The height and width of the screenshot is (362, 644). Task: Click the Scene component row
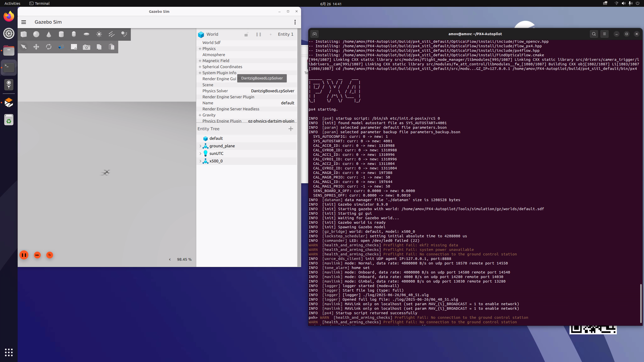[x=247, y=85]
